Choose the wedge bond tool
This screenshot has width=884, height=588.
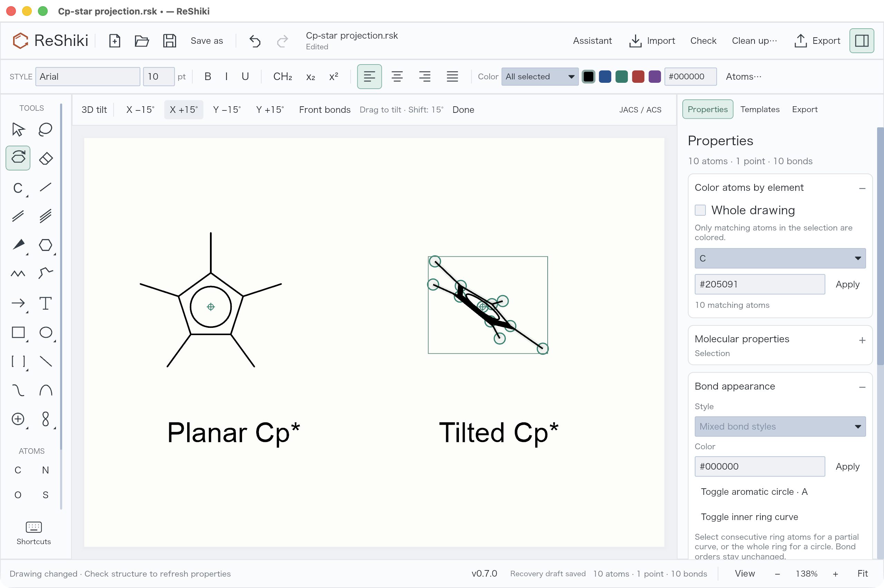point(18,245)
